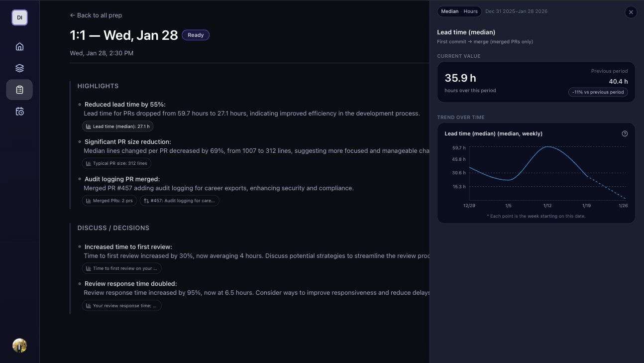Click Your review response time chip
Image resolution: width=644 pixels, height=363 pixels.
click(x=121, y=306)
